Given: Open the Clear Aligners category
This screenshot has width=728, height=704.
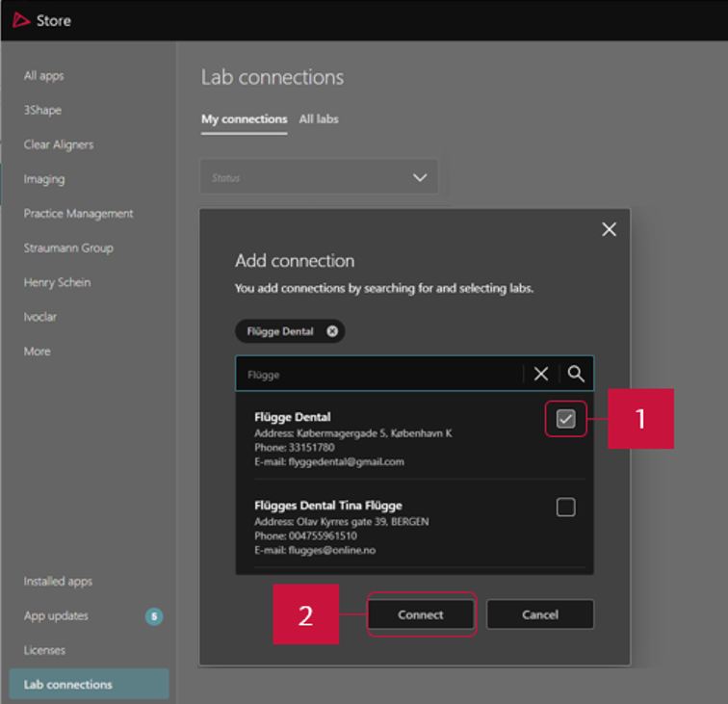Looking at the screenshot, I should point(59,144).
